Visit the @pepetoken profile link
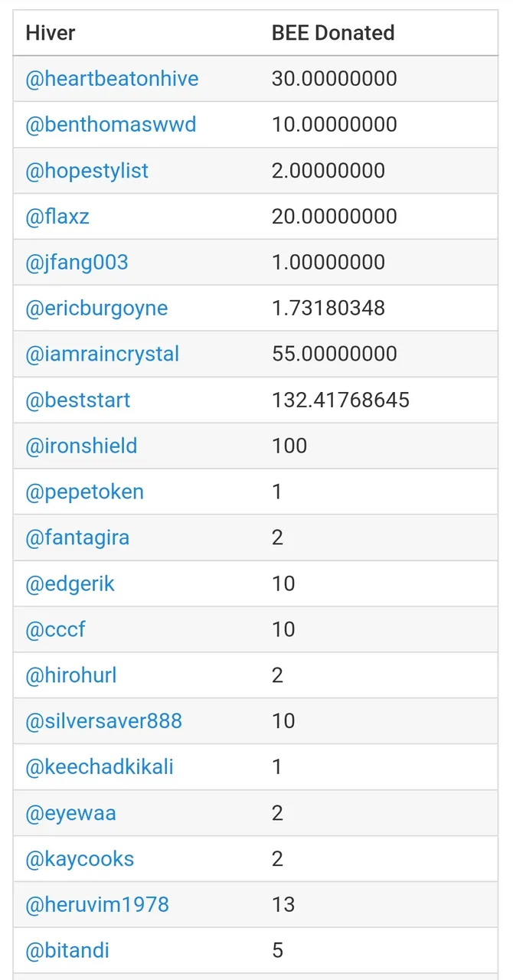Viewport: 513px width, 980px height. [85, 492]
